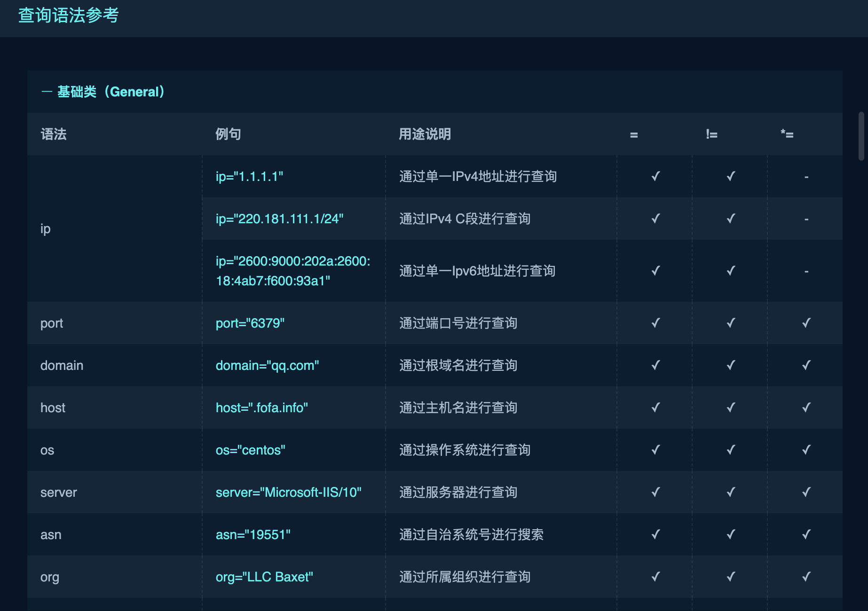Click the = checkmark for ip="1.1.1.1" row

655,176
